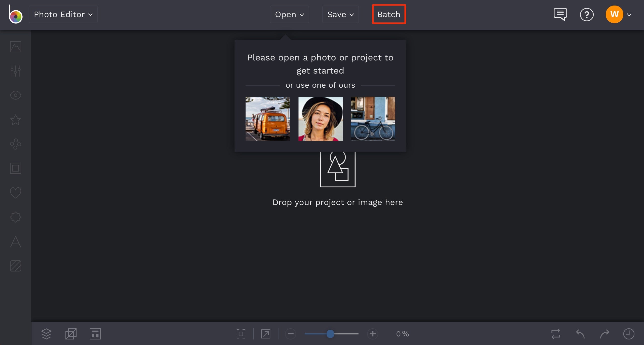
Task: Open the Textures overlay panel
Action: (x=15, y=266)
